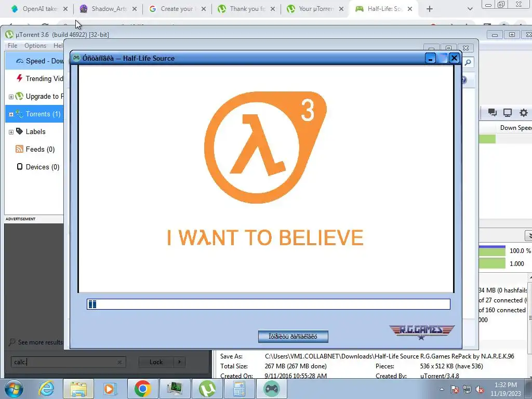Open the Speed - Download sidebar item
Image resolution: width=532 pixels, height=399 pixels.
click(x=35, y=61)
